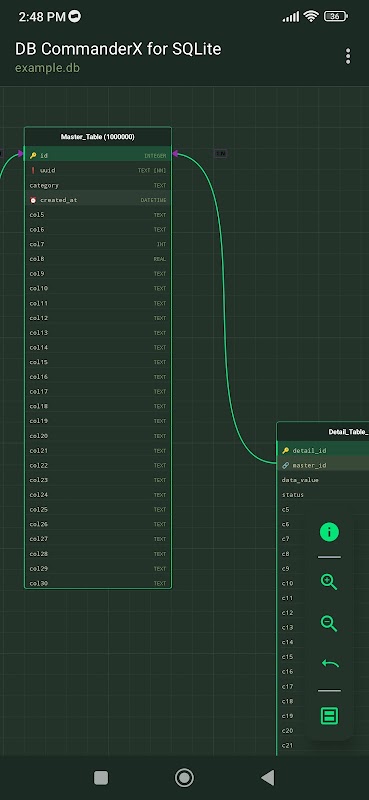Click the key icon beside detail_id

(285, 451)
